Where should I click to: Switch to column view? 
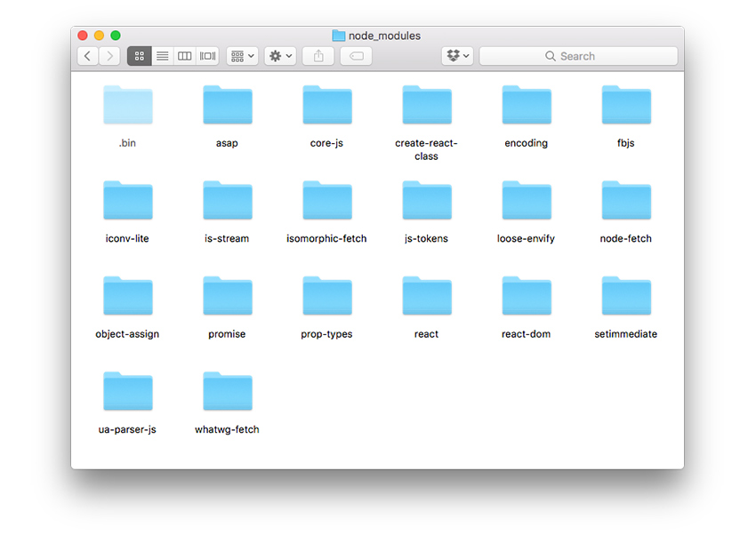point(185,56)
